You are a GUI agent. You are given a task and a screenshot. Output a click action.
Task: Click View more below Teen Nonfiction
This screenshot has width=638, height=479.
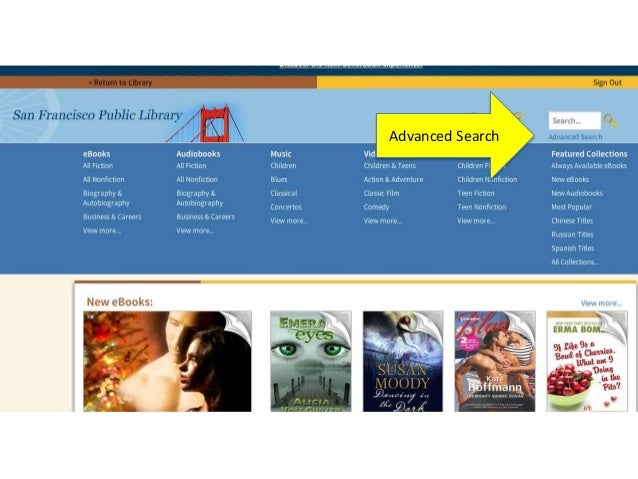click(x=476, y=221)
